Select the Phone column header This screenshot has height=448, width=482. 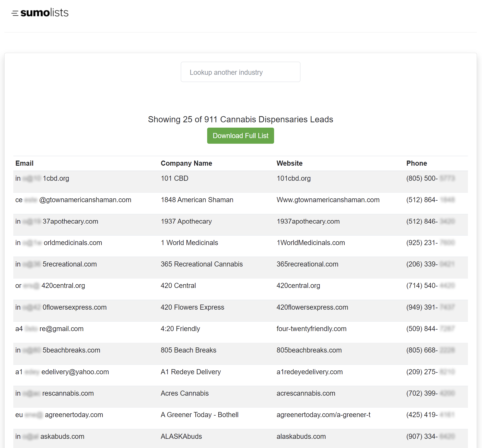point(417,163)
